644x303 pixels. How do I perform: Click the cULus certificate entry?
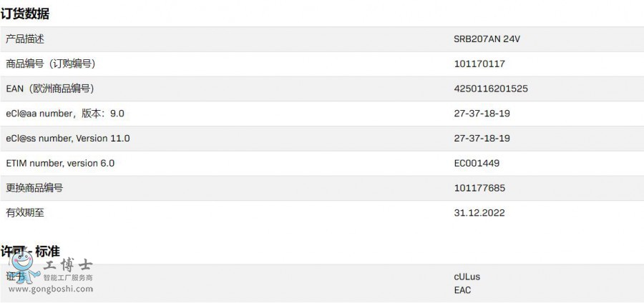[x=467, y=277]
